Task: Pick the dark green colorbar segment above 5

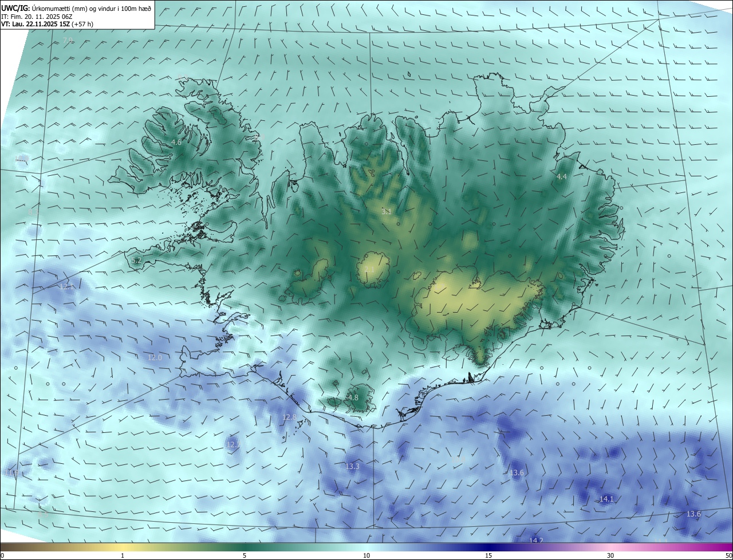Action: coord(245,547)
